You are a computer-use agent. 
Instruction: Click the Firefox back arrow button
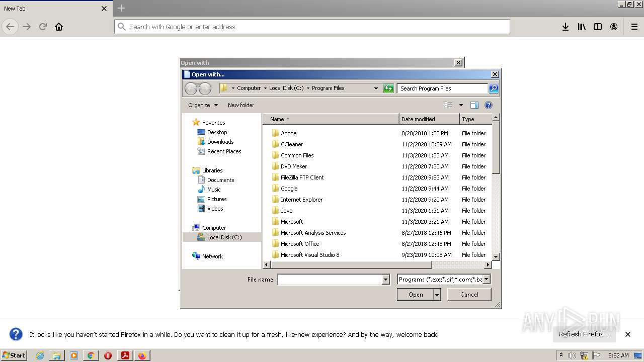tap(10, 27)
